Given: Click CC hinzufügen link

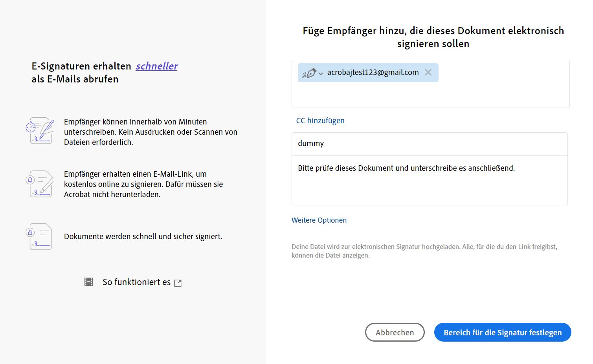Looking at the screenshot, I should point(320,121).
